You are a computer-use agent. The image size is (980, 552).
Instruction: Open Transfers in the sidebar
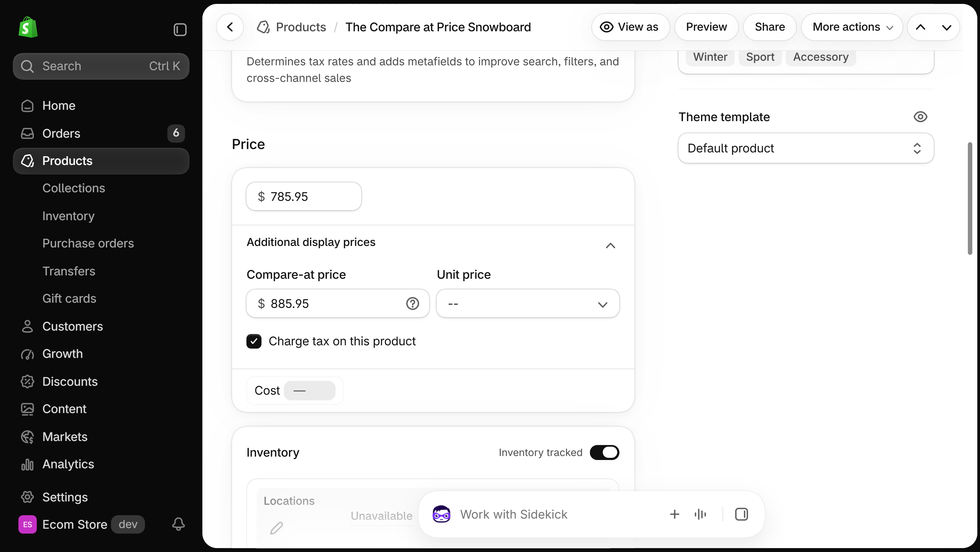pos(69,271)
